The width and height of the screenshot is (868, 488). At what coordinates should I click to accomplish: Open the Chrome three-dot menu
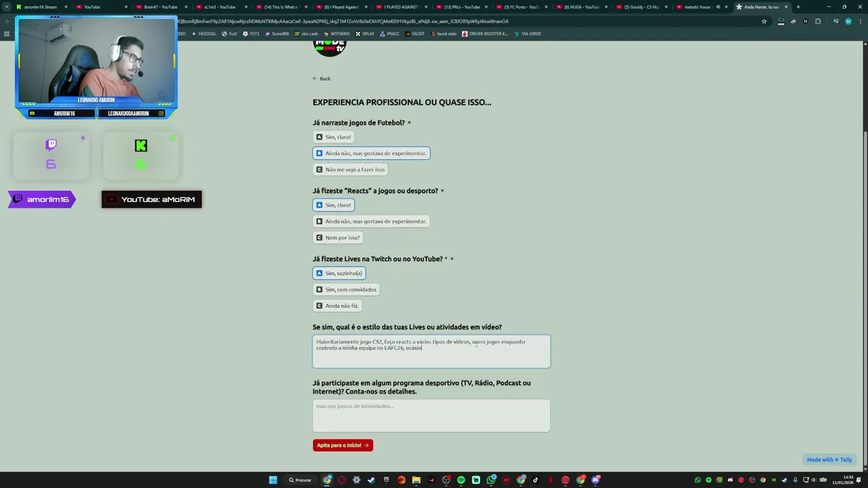tap(861, 21)
